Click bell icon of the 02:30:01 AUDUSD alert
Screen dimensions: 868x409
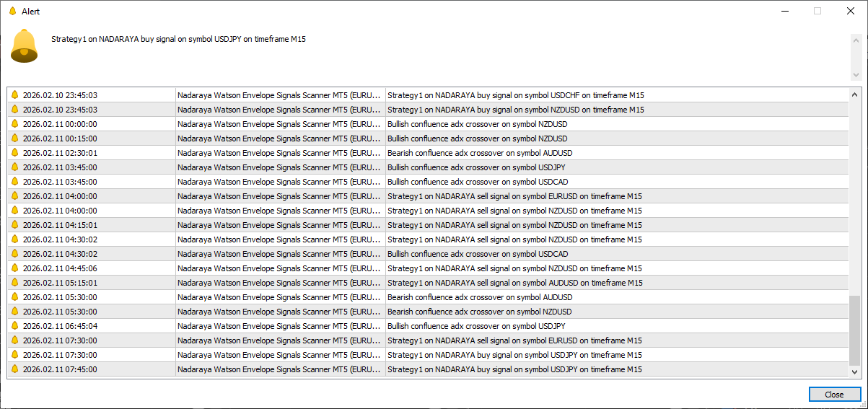(x=14, y=153)
